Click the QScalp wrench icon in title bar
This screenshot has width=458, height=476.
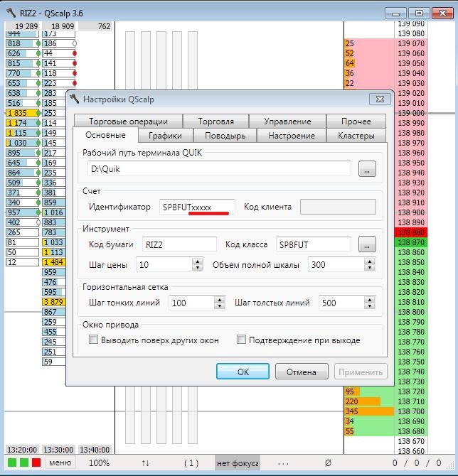[11, 13]
